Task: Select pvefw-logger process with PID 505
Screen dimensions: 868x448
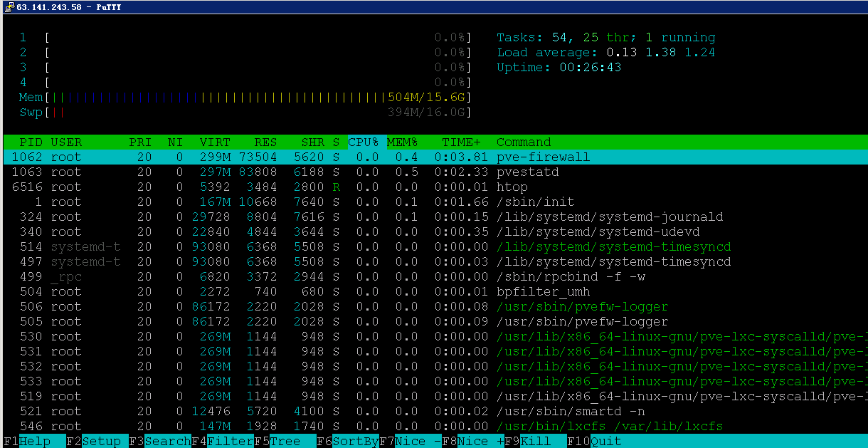Action: (x=434, y=321)
